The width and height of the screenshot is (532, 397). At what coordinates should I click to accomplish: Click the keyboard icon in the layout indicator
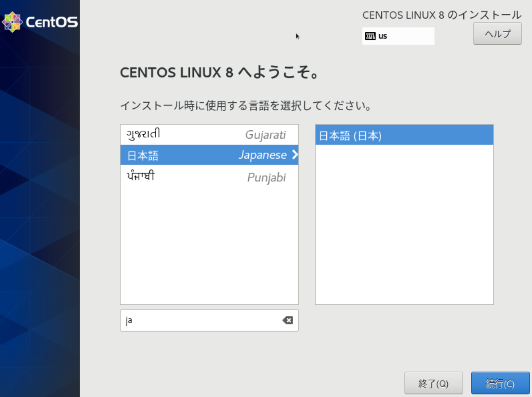[x=371, y=36]
